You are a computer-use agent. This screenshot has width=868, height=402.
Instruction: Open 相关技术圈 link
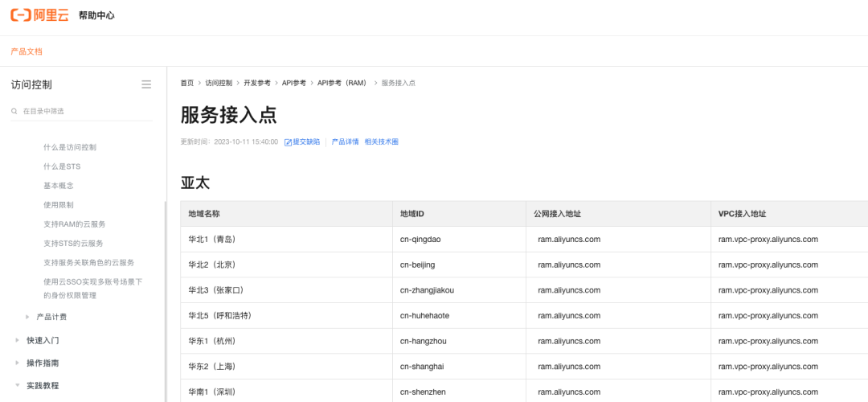click(x=382, y=142)
